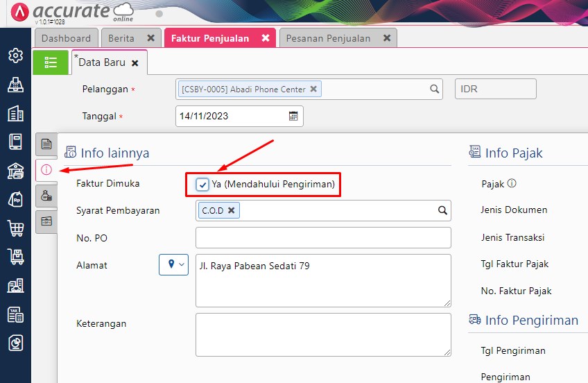Open the down payment money bag side tab
Image resolution: width=588 pixels, height=383 pixels.
coord(46,196)
